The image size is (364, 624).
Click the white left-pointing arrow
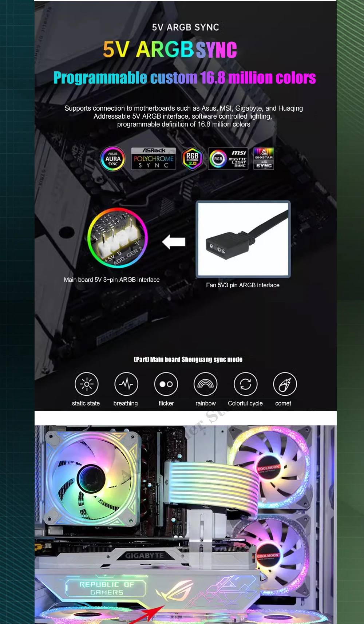coord(174,242)
